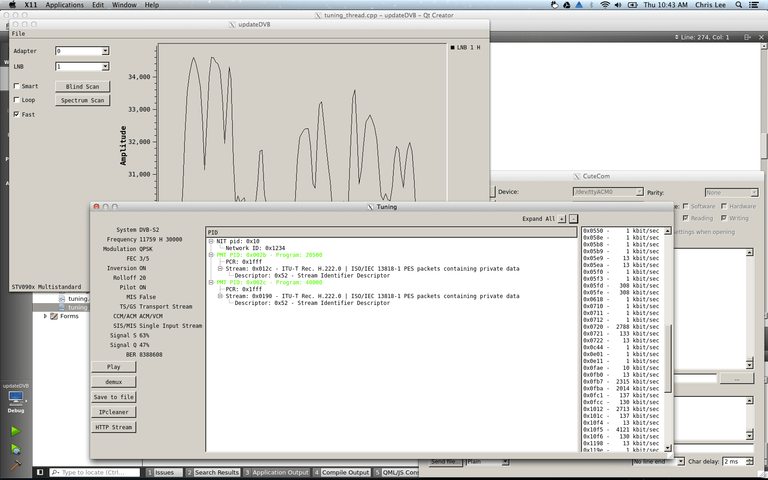Open the Parity dropdown in CuteCom
This screenshot has height=480, width=768.
tap(731, 192)
